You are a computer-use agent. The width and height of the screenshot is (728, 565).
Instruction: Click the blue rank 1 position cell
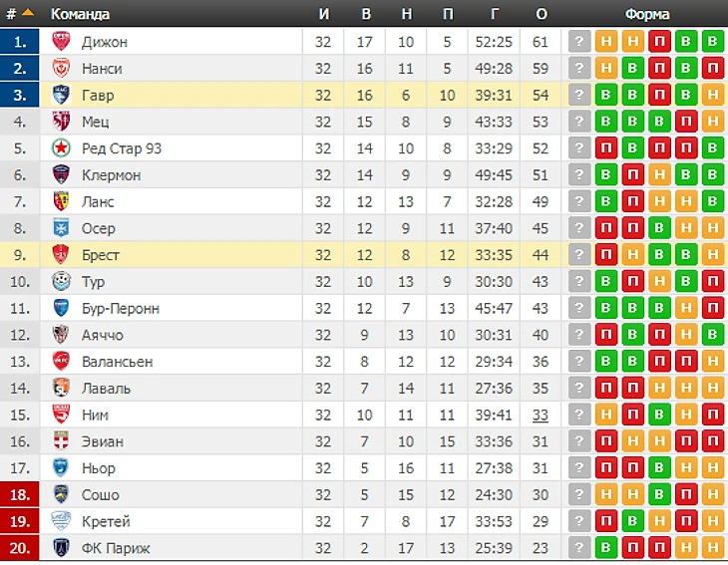pyautogui.click(x=20, y=42)
